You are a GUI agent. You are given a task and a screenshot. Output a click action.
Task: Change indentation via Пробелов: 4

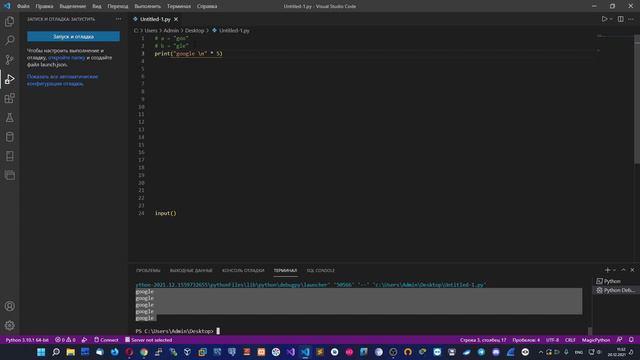[526, 340]
